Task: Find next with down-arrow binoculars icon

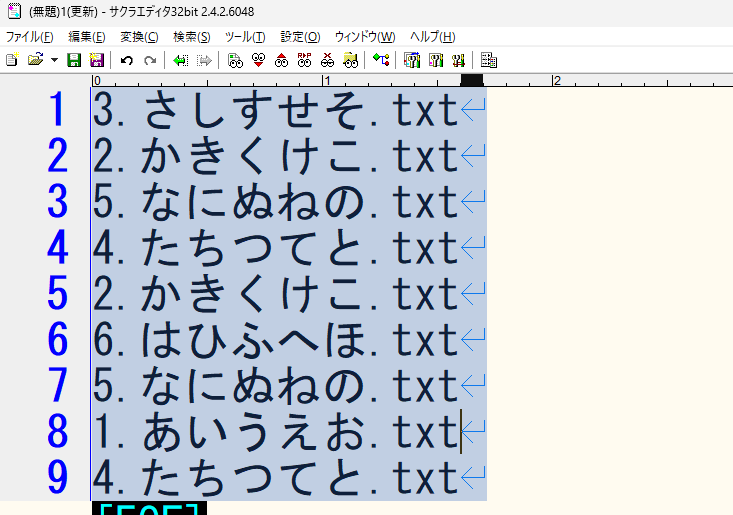Action: [258, 60]
